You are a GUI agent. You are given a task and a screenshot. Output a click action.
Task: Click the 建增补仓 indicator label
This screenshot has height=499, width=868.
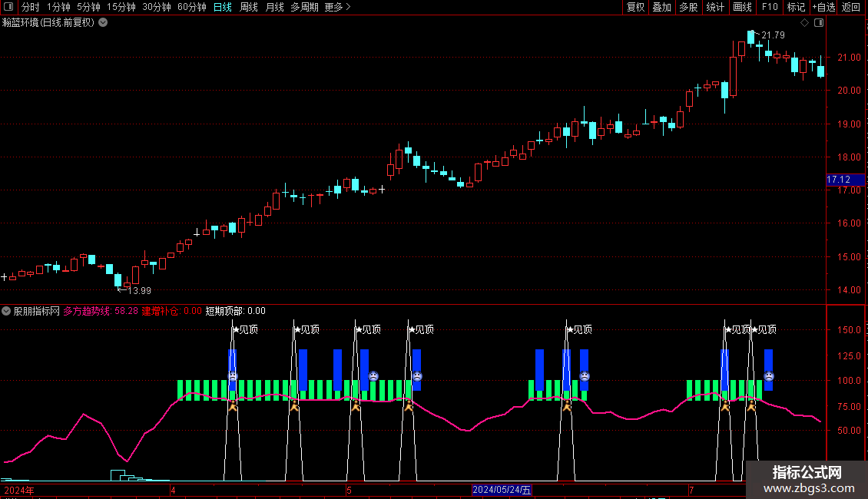pos(171,311)
